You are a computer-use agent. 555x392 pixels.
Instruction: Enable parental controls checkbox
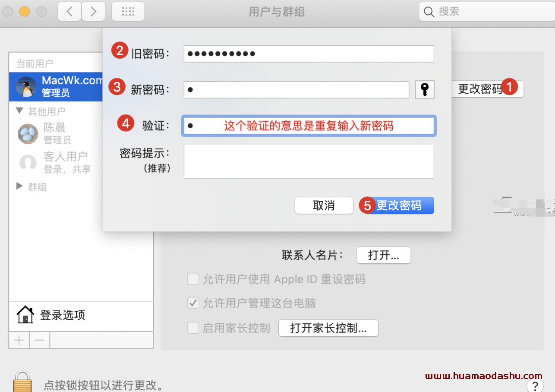(193, 328)
